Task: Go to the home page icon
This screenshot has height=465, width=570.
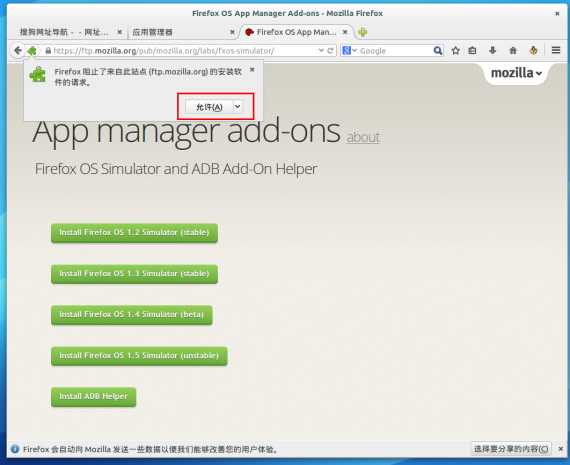Action: click(x=513, y=51)
